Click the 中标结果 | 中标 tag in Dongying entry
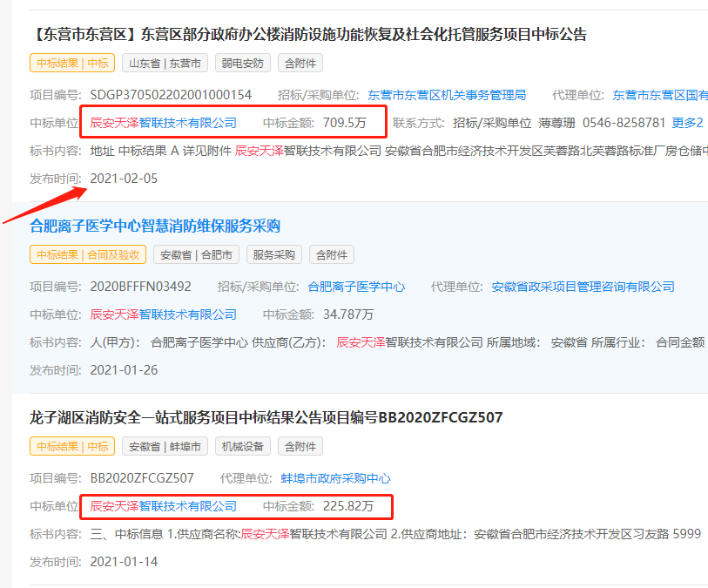 click(x=72, y=64)
